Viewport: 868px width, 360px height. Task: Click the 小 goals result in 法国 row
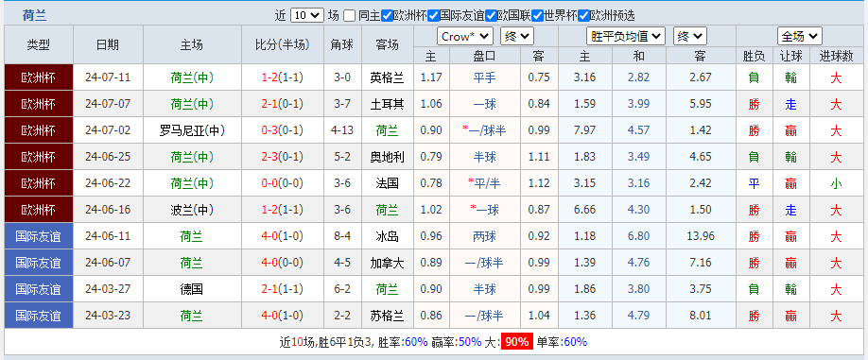tap(836, 183)
